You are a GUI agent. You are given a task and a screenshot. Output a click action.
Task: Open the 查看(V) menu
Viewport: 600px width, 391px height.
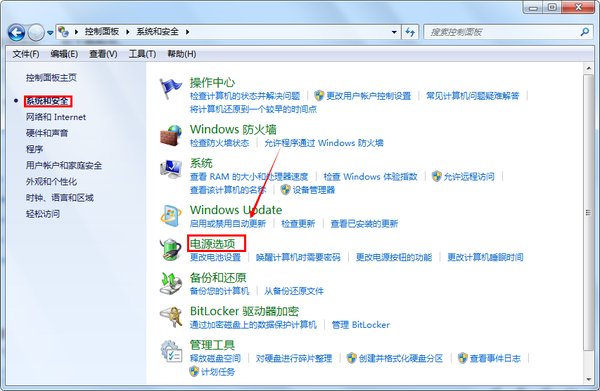point(103,54)
